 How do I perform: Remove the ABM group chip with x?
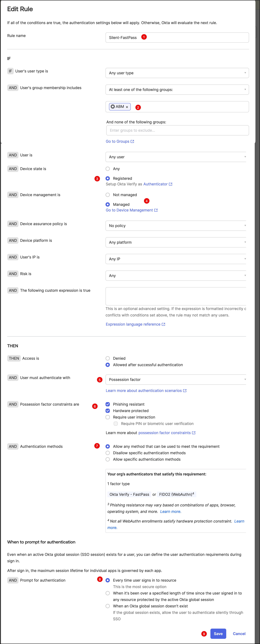[x=127, y=107]
